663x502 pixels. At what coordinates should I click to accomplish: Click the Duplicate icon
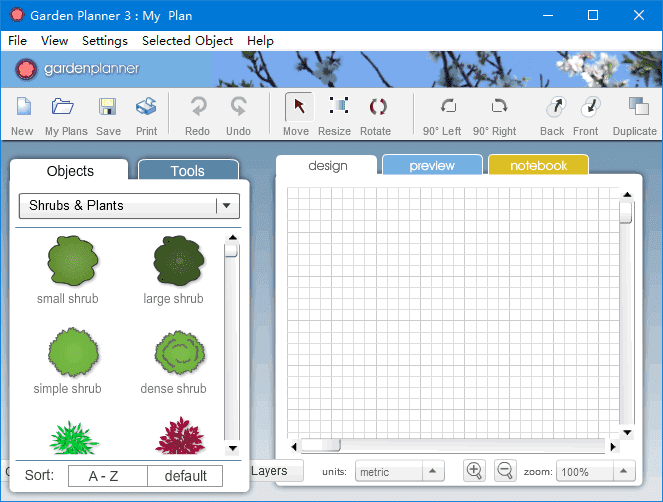coord(635,107)
